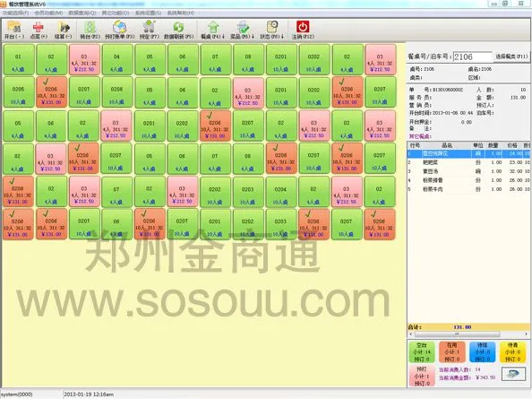This screenshot has width=532, height=399.
Task: Open the 其它功能(O) menu
Action: (116, 13)
